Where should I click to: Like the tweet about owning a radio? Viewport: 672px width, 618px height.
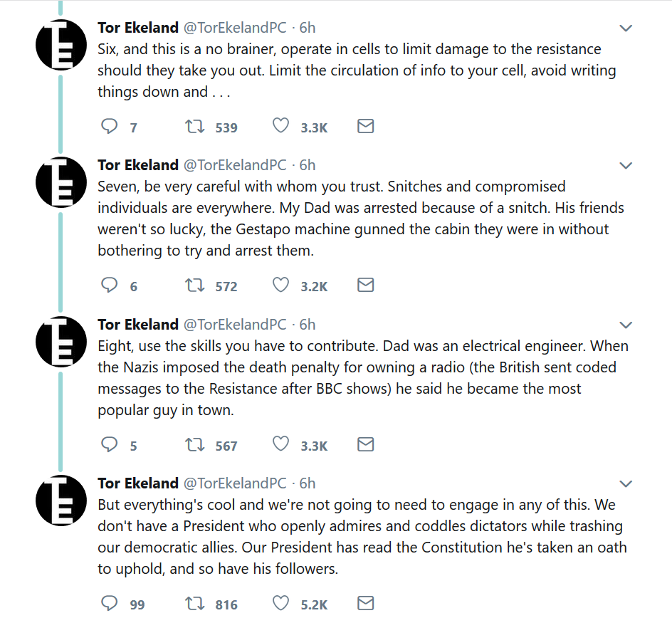281,445
